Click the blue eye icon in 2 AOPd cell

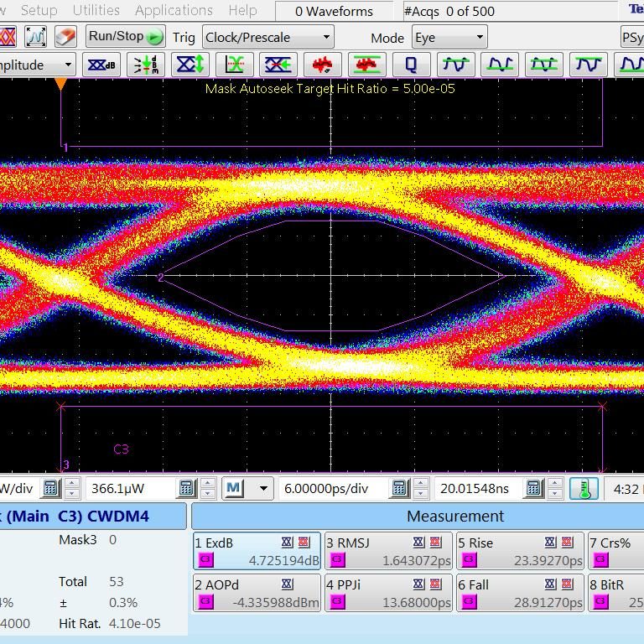pyautogui.click(x=288, y=584)
